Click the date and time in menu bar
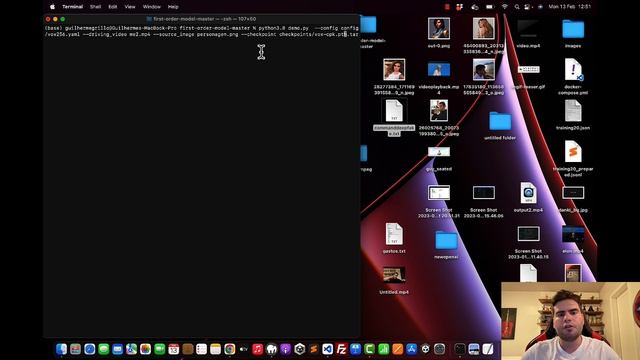Image resolution: width=640 pixels, height=360 pixels. coord(569,7)
